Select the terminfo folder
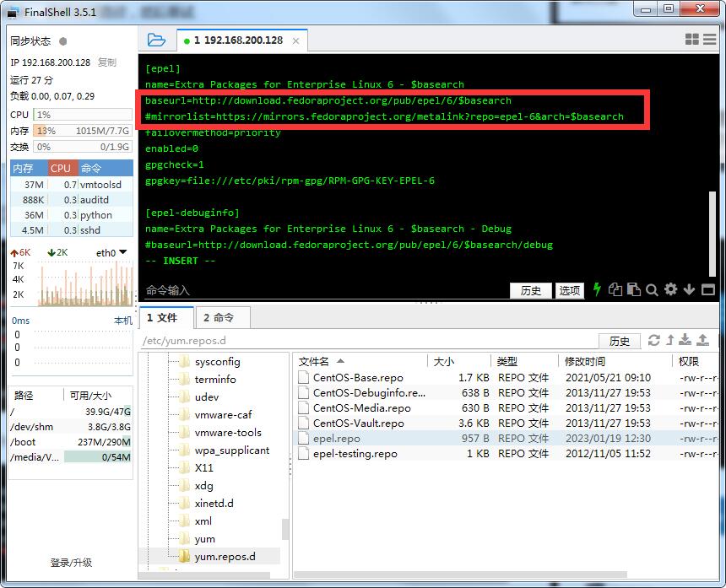Screen dimensions: 726x588 (x=214, y=380)
